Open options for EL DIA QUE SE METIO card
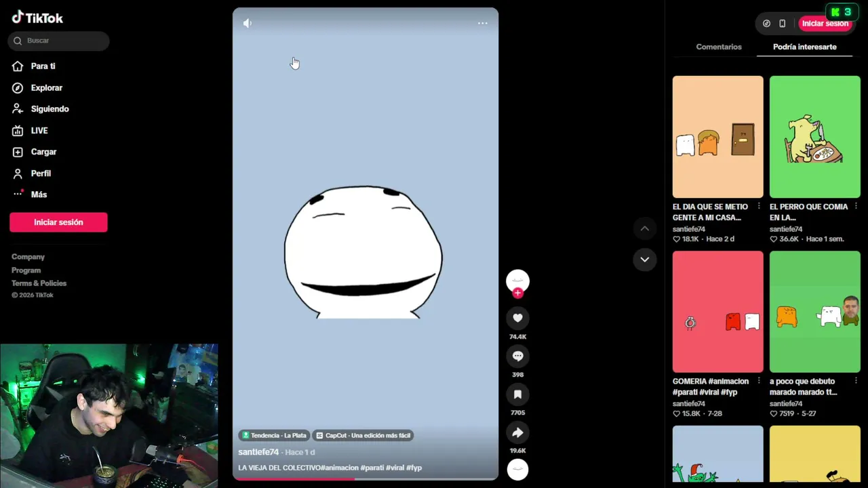This screenshot has width=868, height=488. pyautogui.click(x=759, y=207)
